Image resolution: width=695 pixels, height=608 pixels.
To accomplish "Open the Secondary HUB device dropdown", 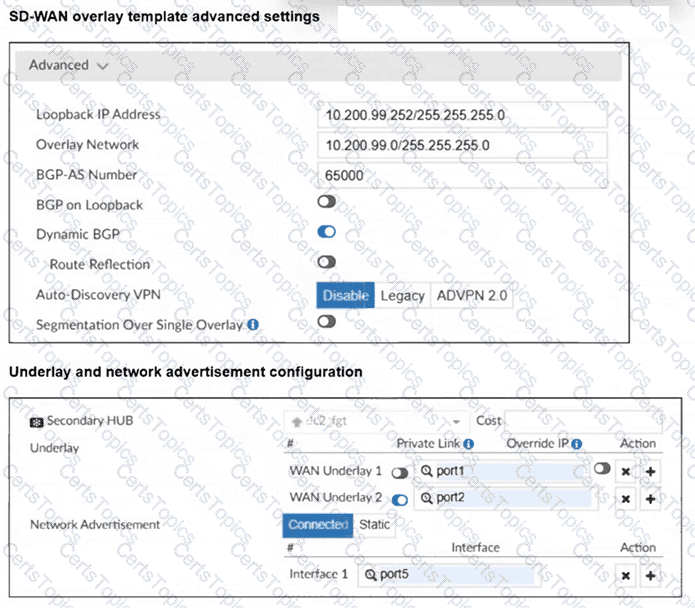I will click(x=457, y=422).
